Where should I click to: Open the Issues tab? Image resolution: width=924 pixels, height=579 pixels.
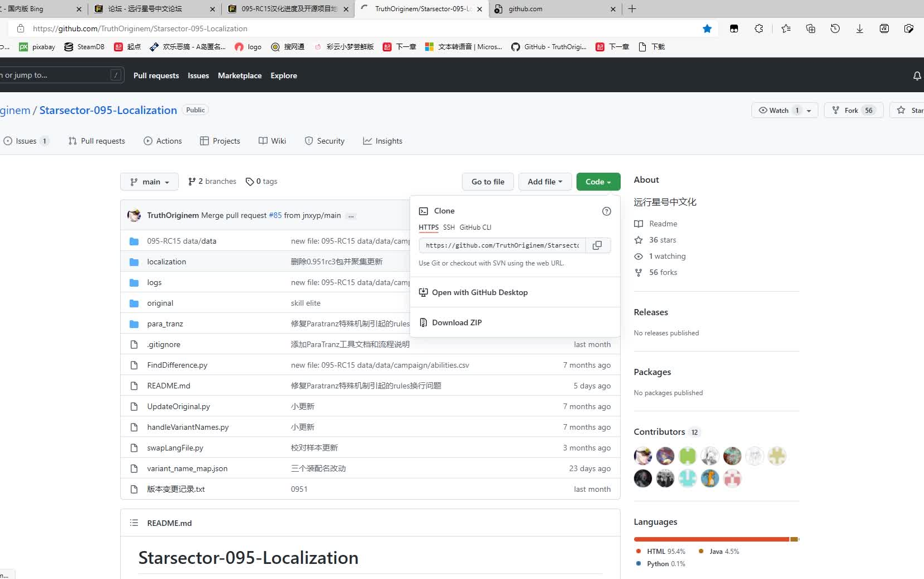tap(26, 141)
